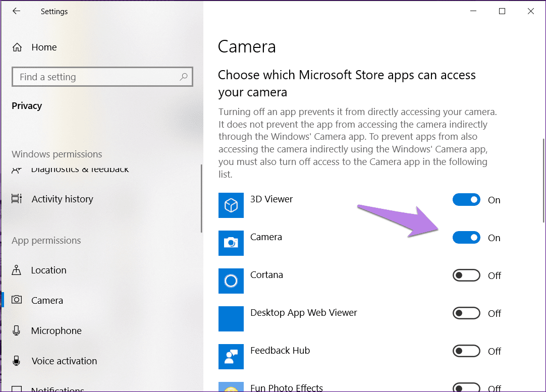Enable Desktop App Web Viewer camera toggle
546x392 pixels.
(x=466, y=313)
